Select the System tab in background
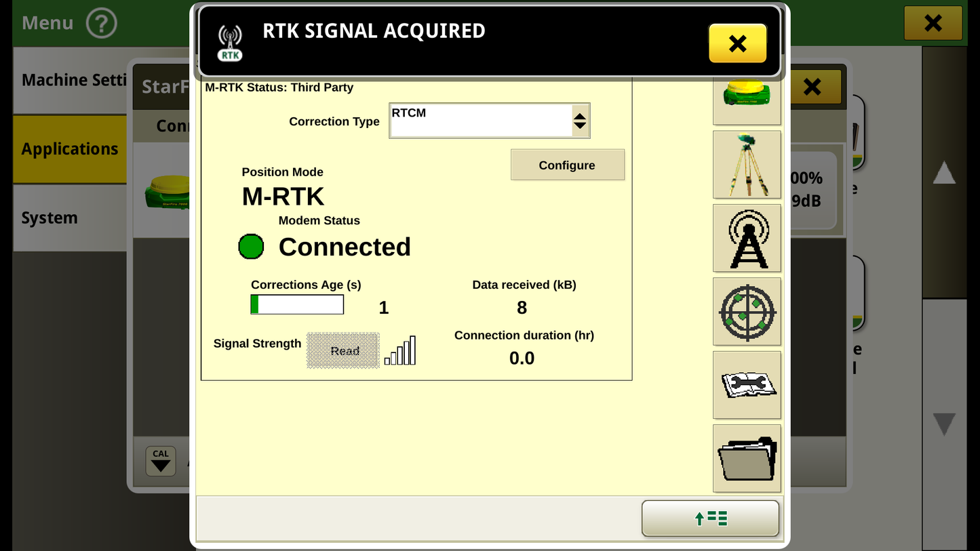980x551 pixels. point(70,218)
